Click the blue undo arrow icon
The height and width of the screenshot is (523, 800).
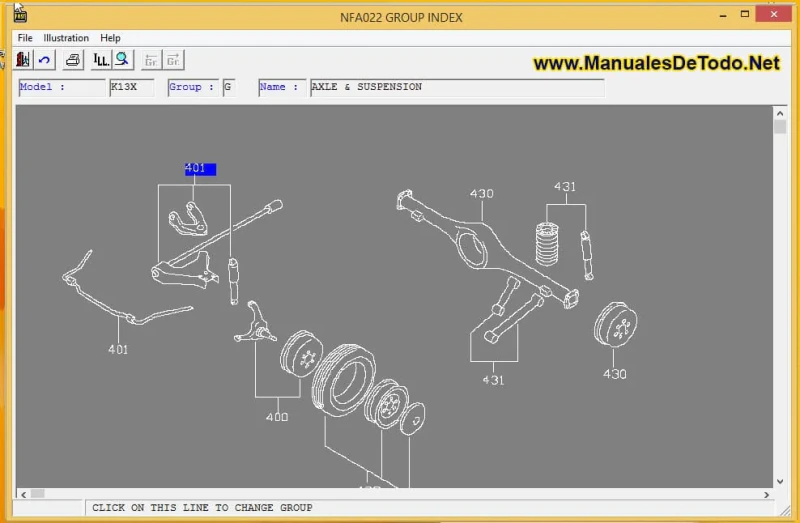(45, 60)
